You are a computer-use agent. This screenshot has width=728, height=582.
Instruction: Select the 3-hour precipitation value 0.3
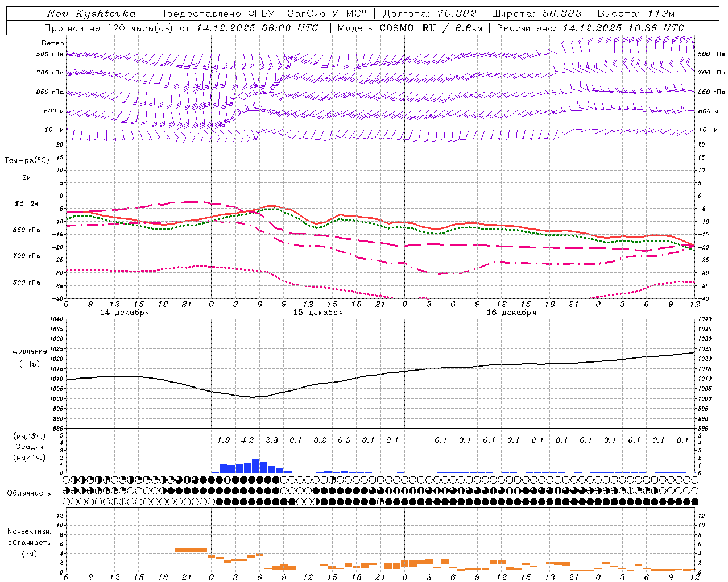(x=344, y=440)
